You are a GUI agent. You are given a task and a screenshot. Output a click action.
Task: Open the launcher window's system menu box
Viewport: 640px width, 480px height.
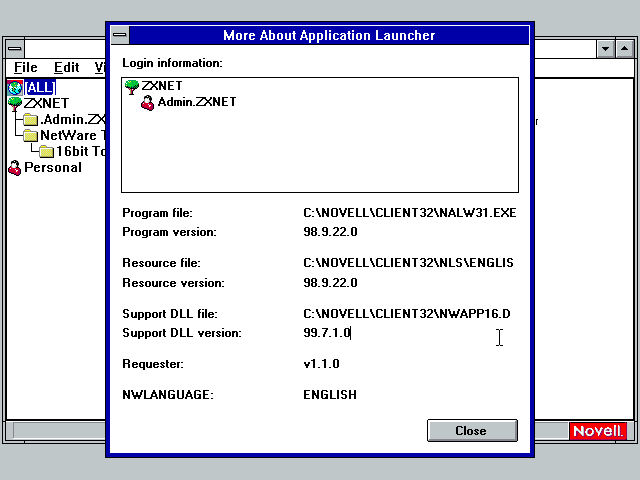[x=15, y=49]
